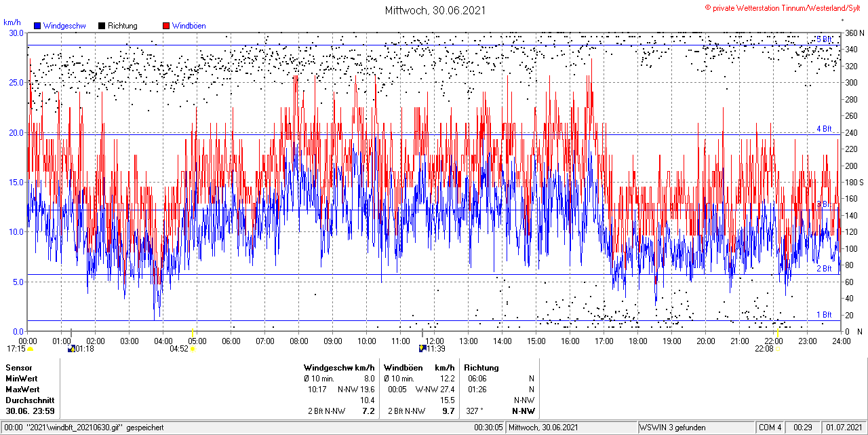This screenshot has width=868, height=435.
Task: Click the 'MaxWert' row header
Action: [22, 390]
